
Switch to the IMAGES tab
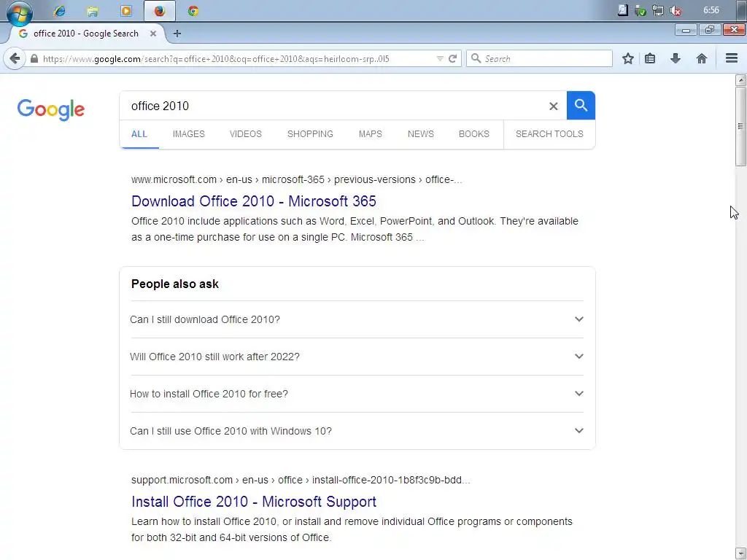(189, 134)
